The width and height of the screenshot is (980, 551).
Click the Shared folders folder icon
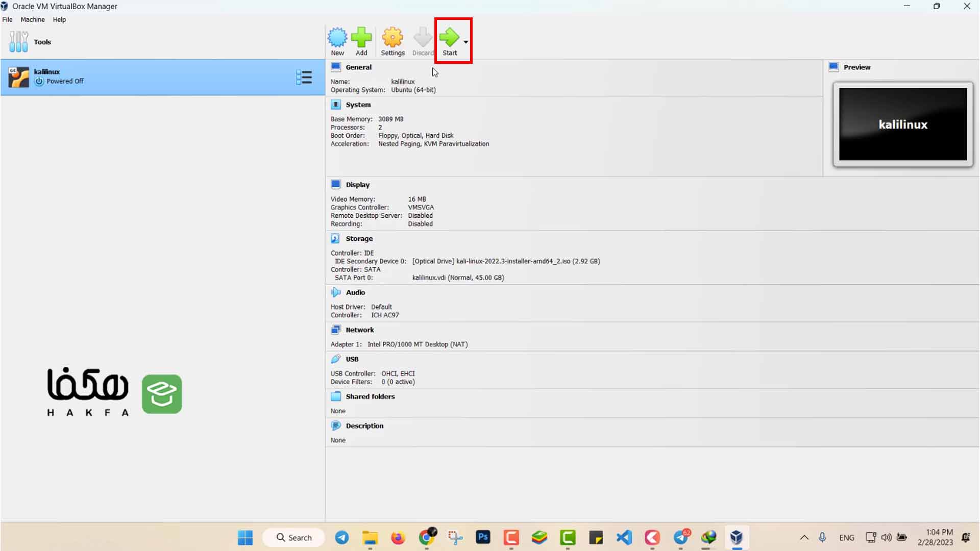335,396
